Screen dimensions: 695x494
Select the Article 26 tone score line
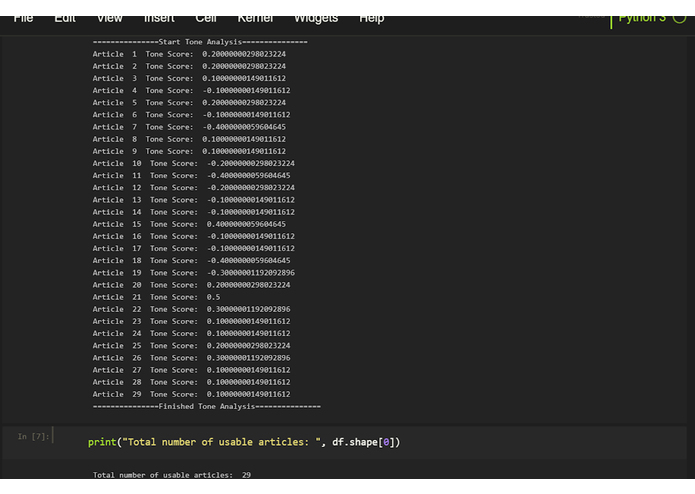click(x=191, y=358)
